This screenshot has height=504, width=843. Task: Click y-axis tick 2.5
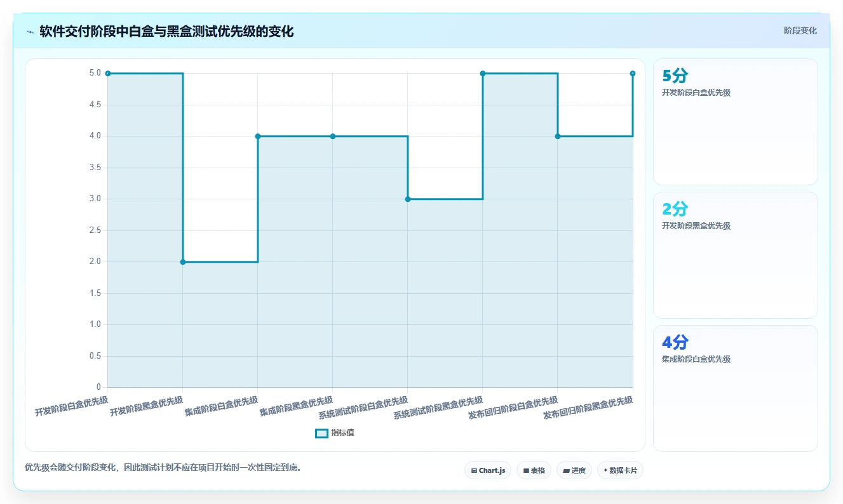tap(95, 230)
